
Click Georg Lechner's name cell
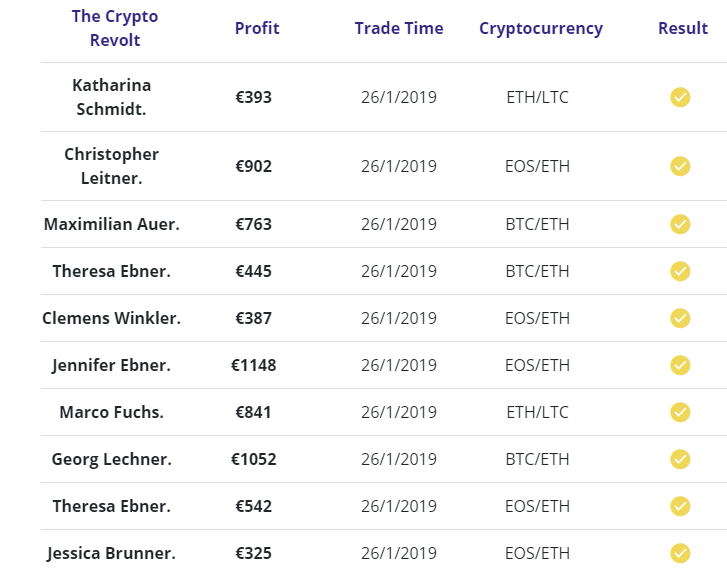pyautogui.click(x=112, y=459)
